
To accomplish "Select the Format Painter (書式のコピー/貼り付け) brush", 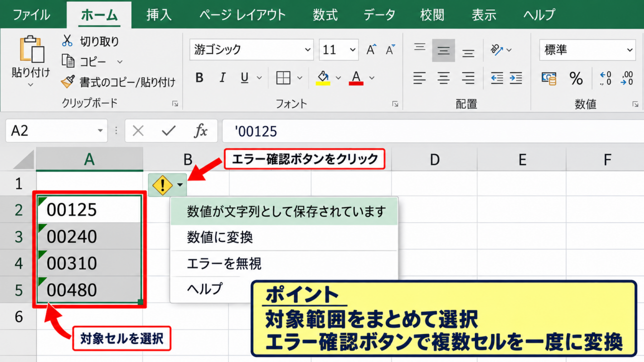I will click(x=67, y=81).
